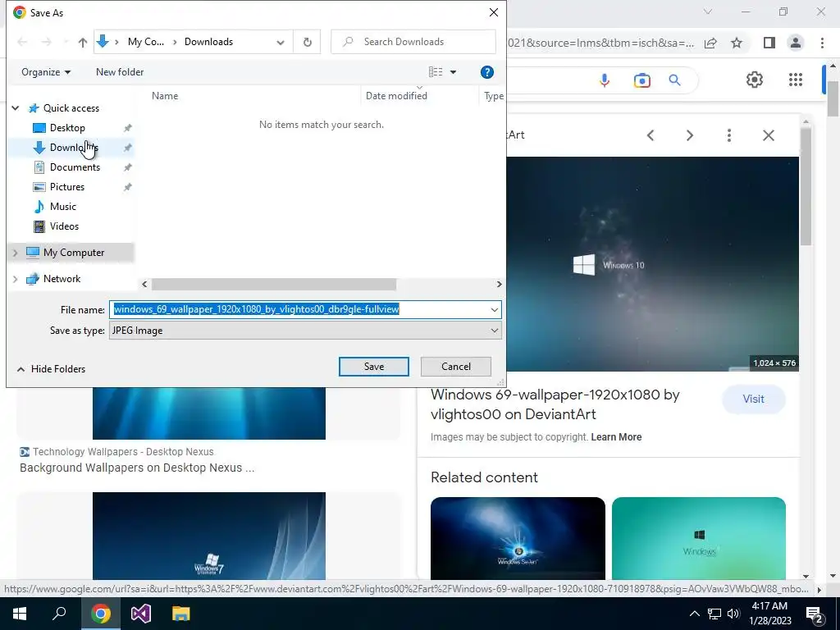
Task: Open the dialog help question mark
Action: (487, 72)
